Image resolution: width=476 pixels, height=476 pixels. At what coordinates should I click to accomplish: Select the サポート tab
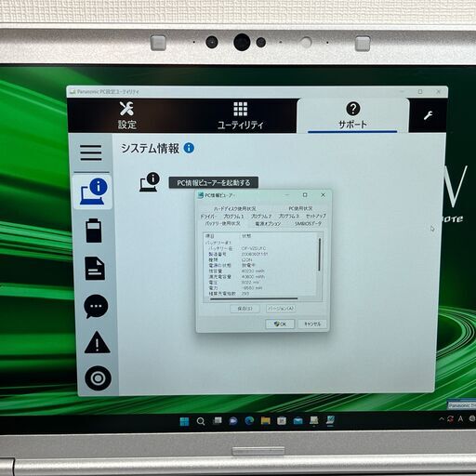pyautogui.click(x=352, y=116)
